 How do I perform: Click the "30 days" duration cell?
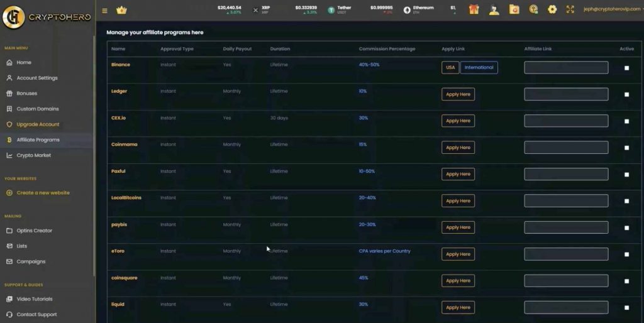point(279,118)
